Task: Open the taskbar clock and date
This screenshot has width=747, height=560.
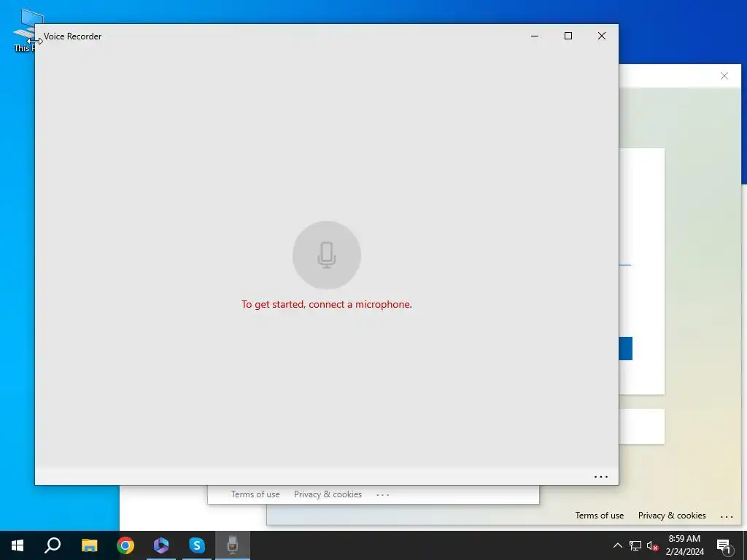Action: pyautogui.click(x=684, y=545)
